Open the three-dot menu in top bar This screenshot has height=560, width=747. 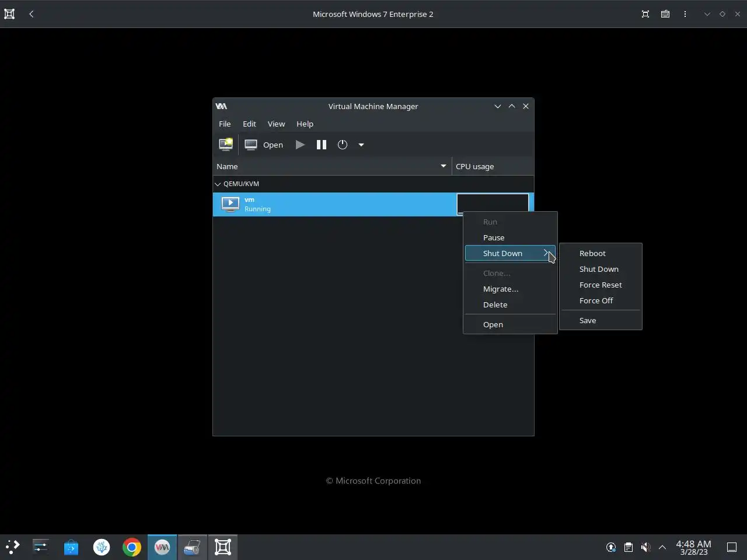pos(685,14)
